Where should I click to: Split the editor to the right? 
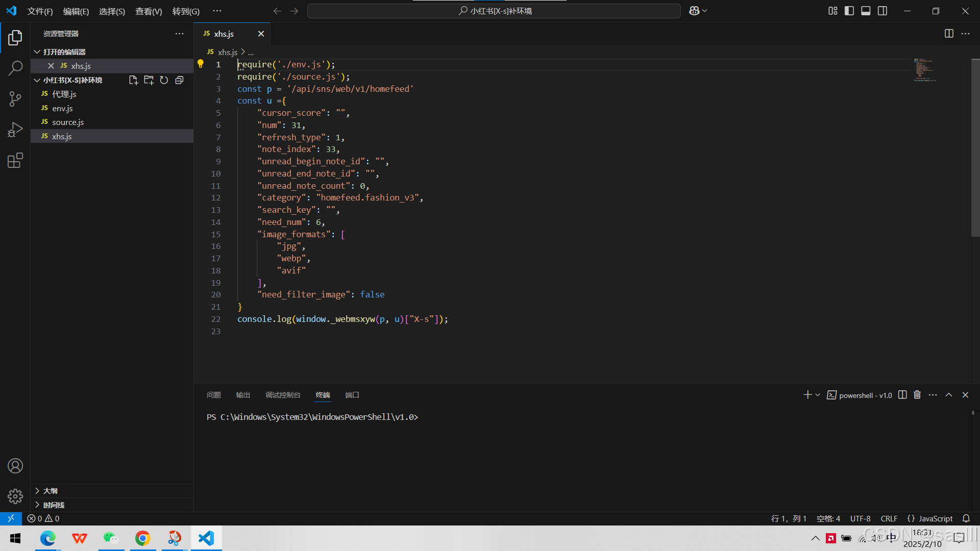point(949,34)
